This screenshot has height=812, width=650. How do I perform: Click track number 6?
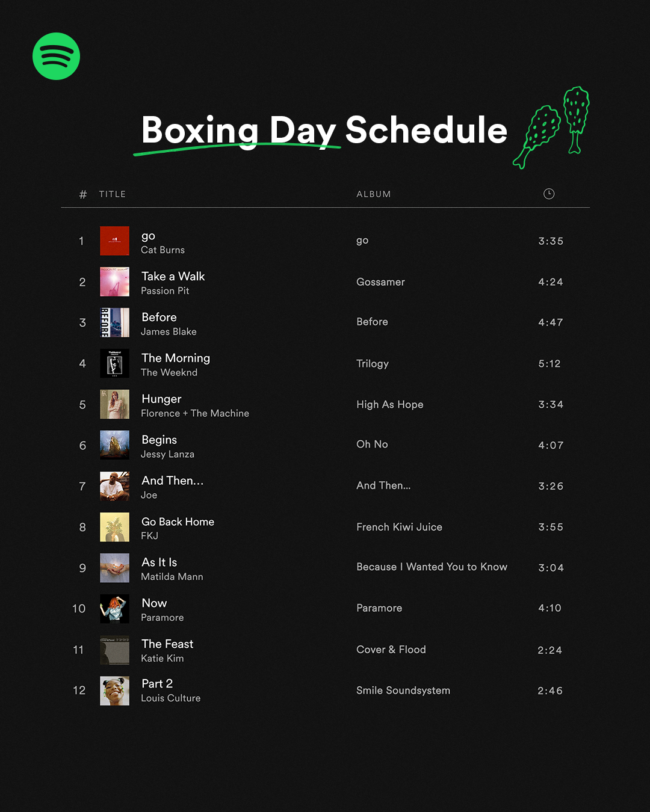coord(82,446)
